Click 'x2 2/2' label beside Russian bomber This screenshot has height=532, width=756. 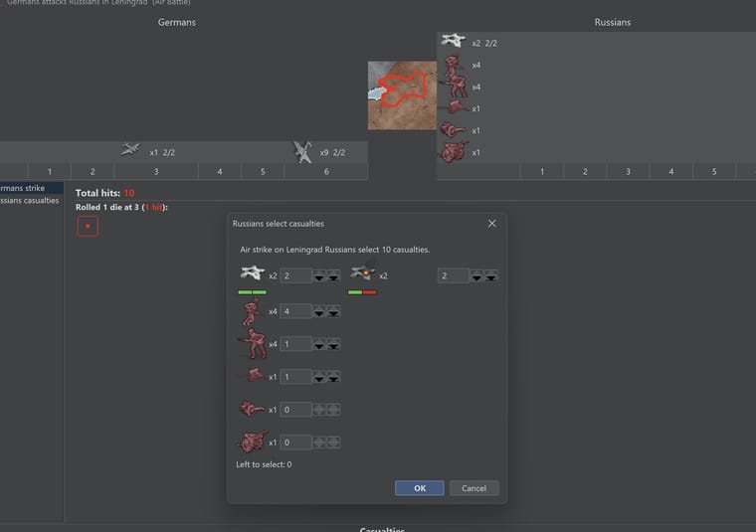tap(484, 43)
